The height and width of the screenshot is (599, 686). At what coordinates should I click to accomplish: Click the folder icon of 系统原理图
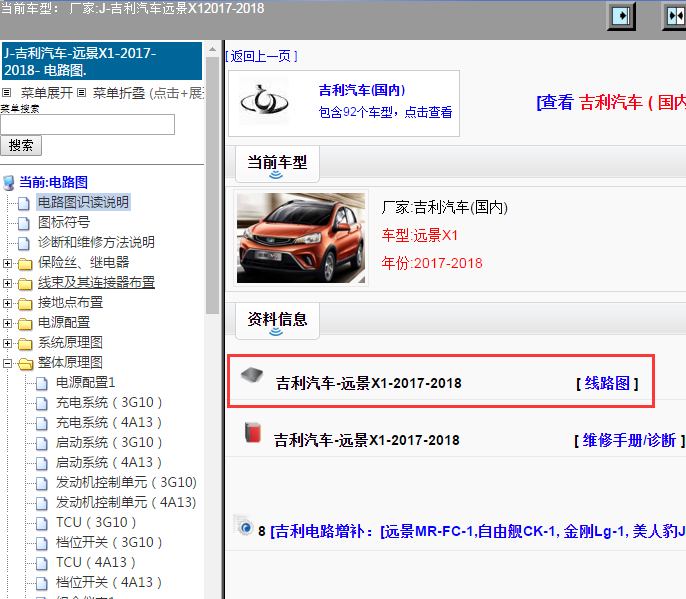tap(25, 343)
